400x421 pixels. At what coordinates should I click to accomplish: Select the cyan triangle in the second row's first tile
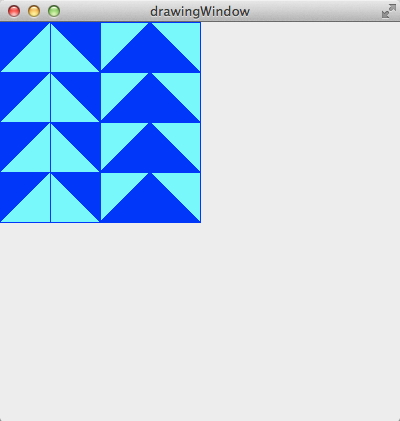click(33, 105)
